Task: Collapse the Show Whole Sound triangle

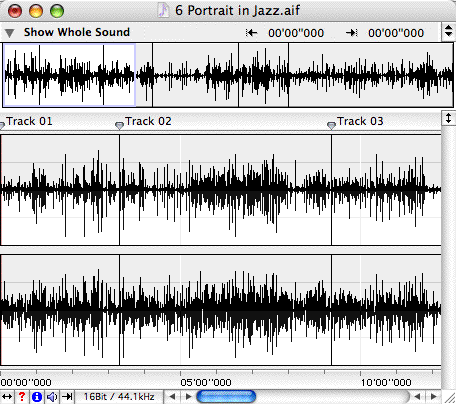Action: coord(9,33)
